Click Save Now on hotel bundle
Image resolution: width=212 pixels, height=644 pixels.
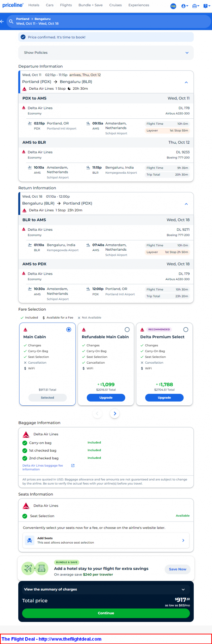tap(177, 569)
